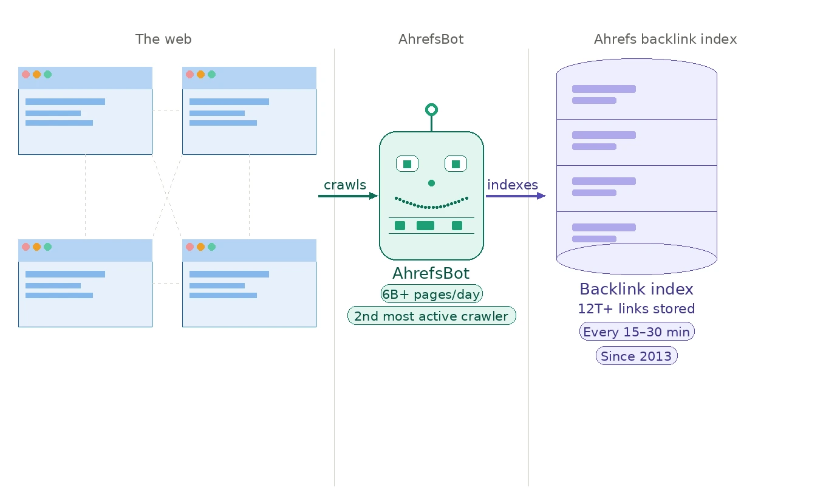Click the robot's middle teeth square
Image resolution: width=826 pixels, height=504 pixels.
pyautogui.click(x=425, y=225)
